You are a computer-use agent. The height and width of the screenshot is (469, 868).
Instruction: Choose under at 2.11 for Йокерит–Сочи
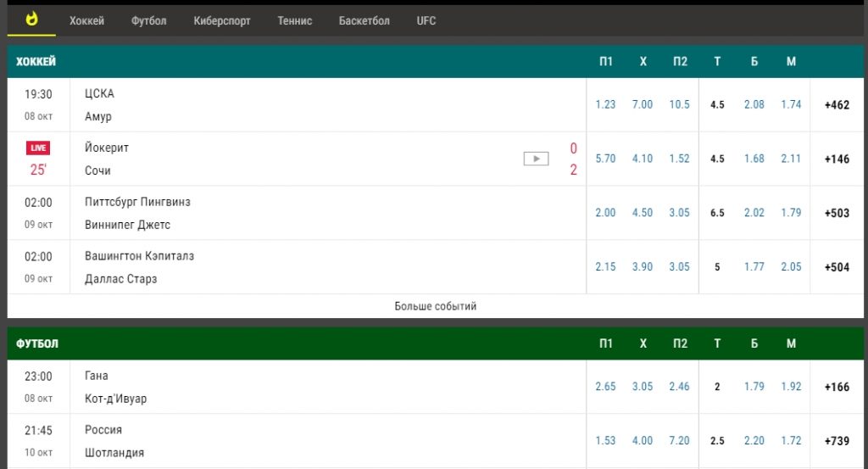tap(791, 159)
